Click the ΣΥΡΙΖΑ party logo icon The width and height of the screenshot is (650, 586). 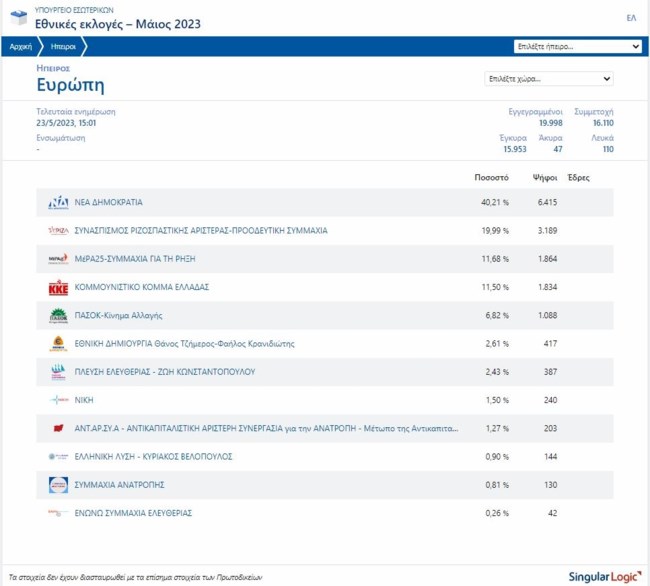pos(58,230)
